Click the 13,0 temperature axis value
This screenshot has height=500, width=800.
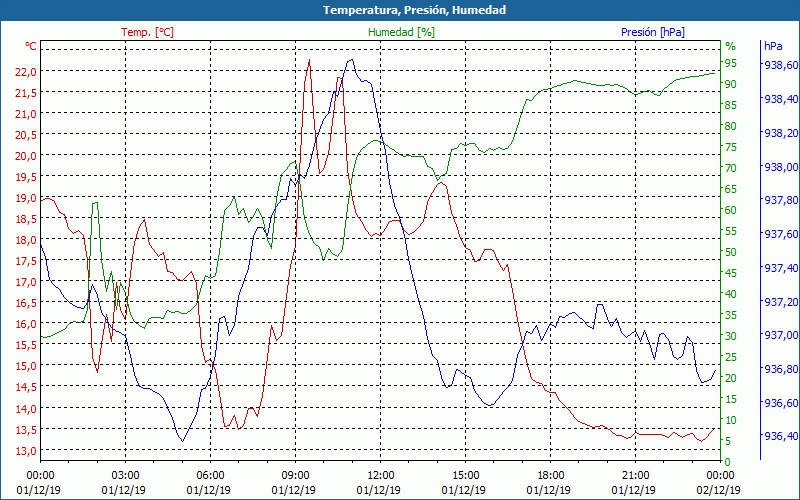click(x=26, y=451)
